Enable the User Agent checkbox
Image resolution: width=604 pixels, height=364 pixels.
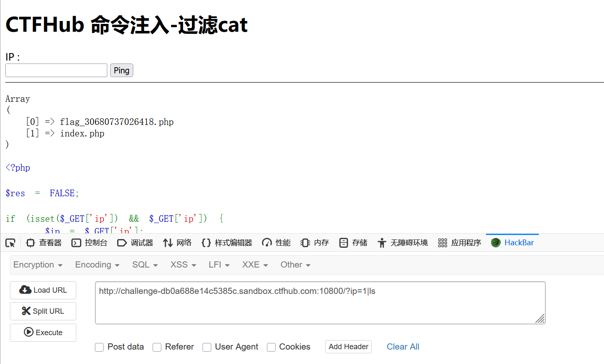coord(207,348)
